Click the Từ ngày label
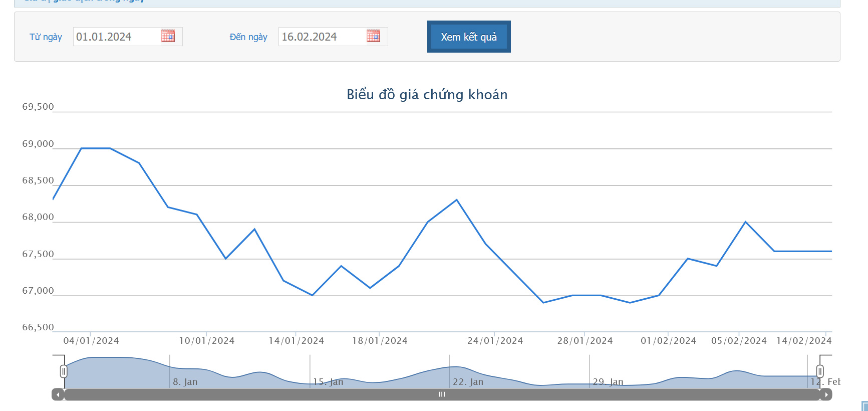 coord(46,37)
